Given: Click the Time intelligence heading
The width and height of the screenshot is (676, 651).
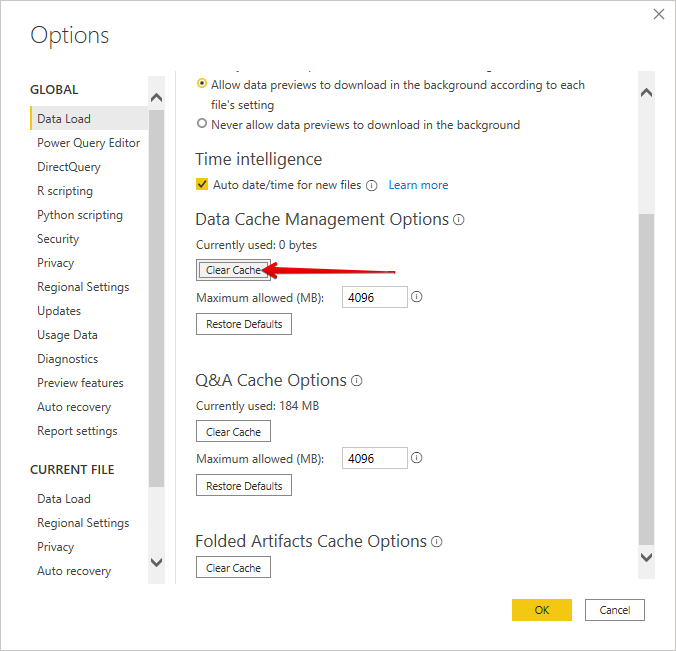Looking at the screenshot, I should (x=259, y=160).
